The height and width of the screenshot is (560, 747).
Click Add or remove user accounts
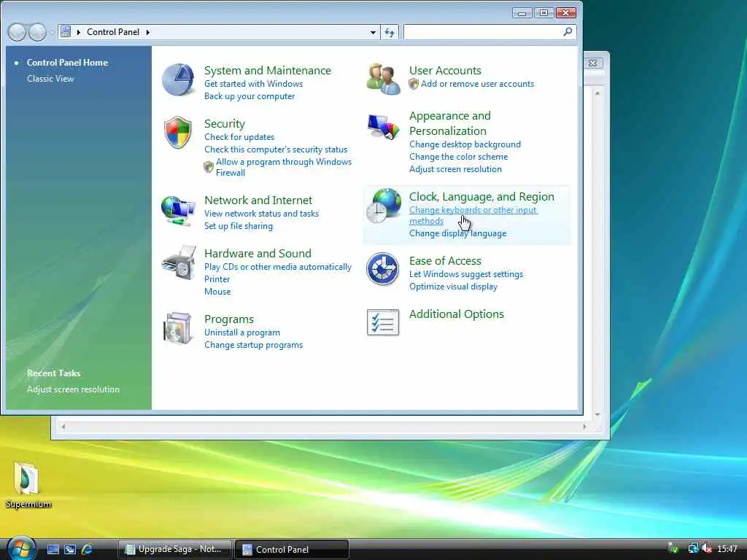477,84
